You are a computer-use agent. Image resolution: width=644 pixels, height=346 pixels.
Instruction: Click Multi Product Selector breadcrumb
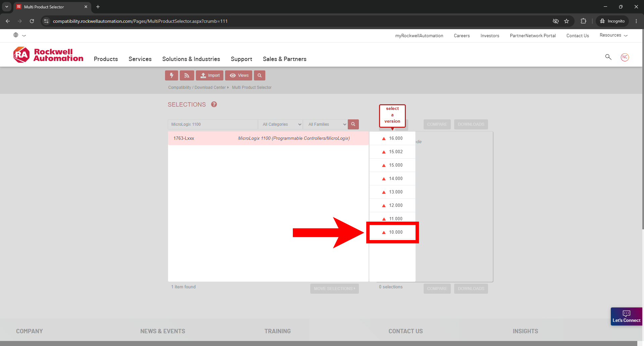click(x=252, y=88)
